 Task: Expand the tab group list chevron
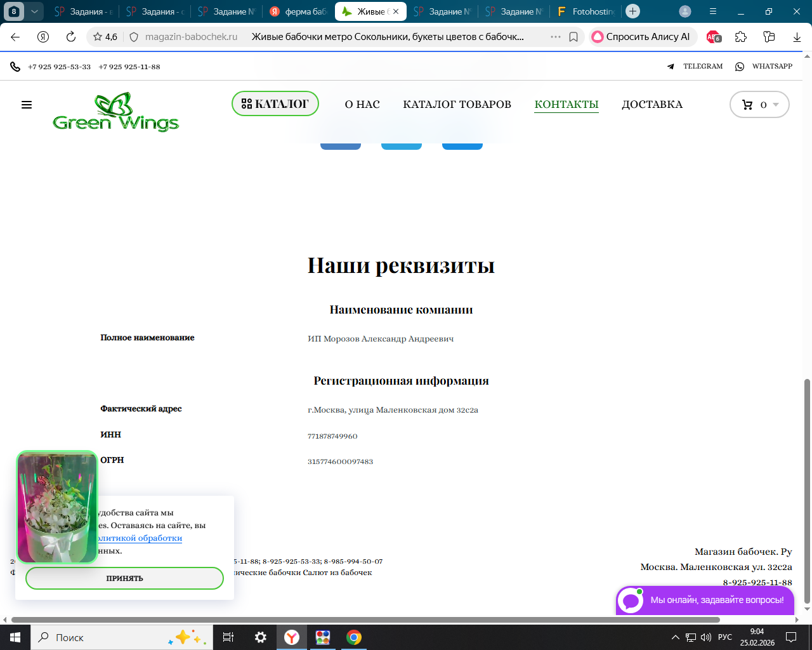[x=34, y=11]
